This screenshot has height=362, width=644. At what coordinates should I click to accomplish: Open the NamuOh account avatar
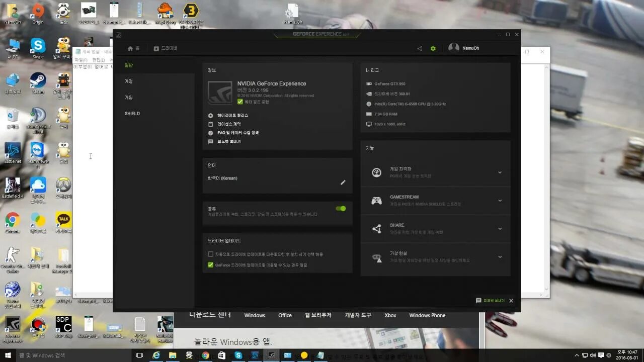(453, 47)
